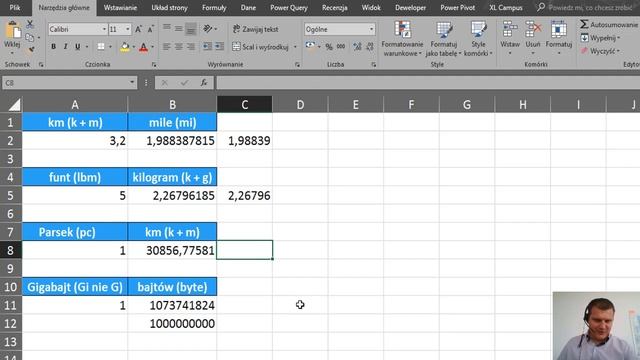Click the insert function fx icon
Screen dimensions: 640x360
click(204, 83)
